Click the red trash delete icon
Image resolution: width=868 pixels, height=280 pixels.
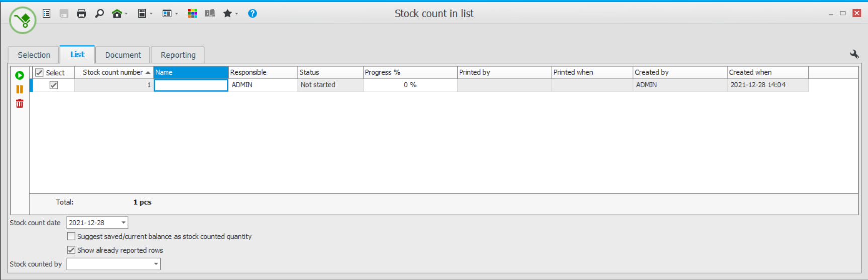click(x=20, y=104)
